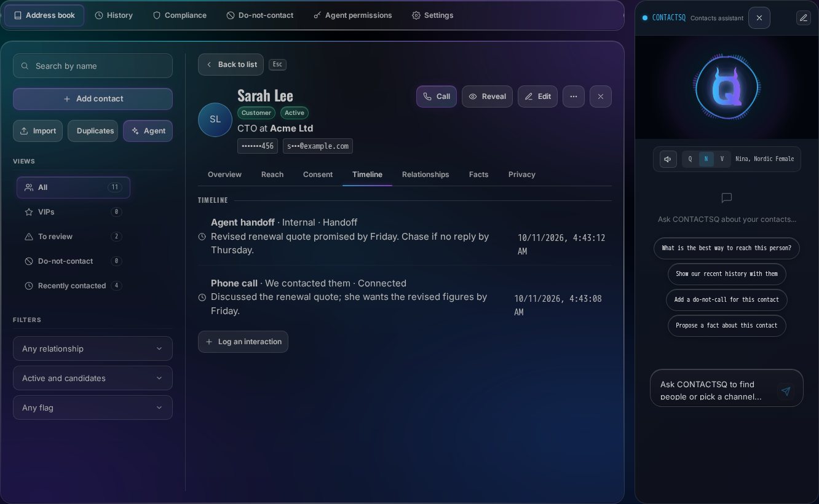Viewport: 819px width, 504px height.
Task: Click the Import button
Action: pos(38,131)
